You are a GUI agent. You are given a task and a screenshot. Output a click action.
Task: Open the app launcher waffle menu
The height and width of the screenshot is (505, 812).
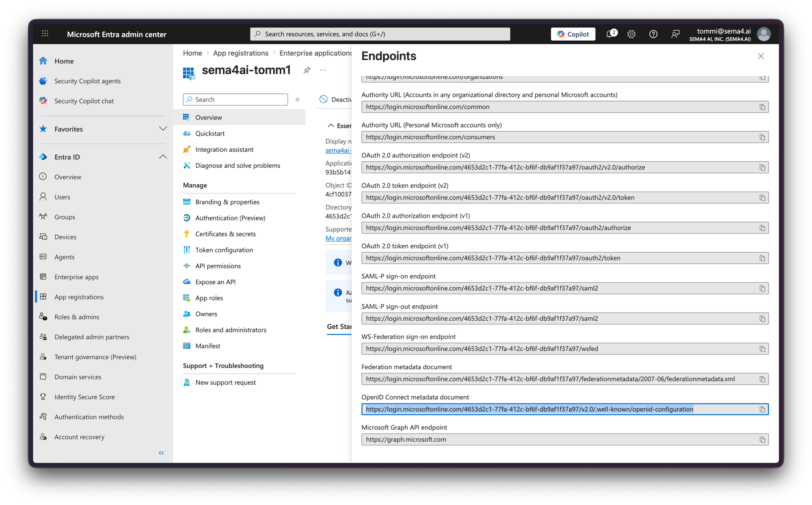[45, 34]
